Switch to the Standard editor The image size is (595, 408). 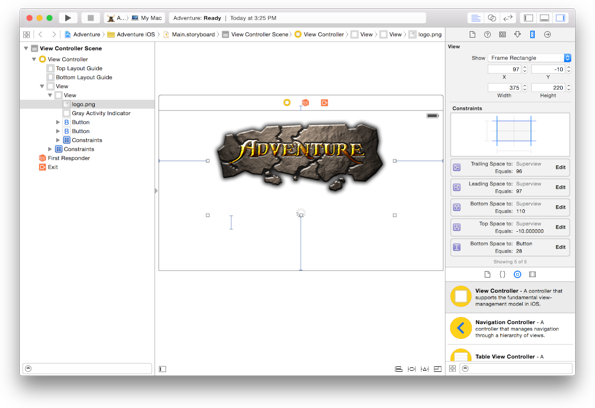476,18
